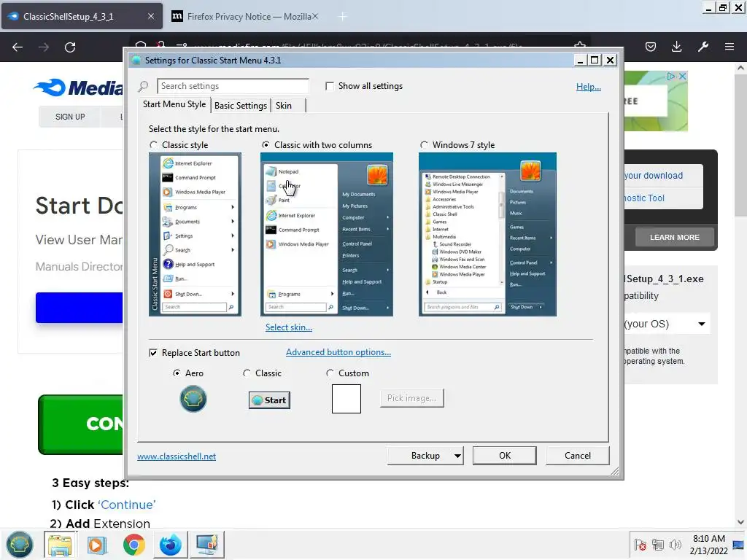Reload the browser page

[70, 47]
